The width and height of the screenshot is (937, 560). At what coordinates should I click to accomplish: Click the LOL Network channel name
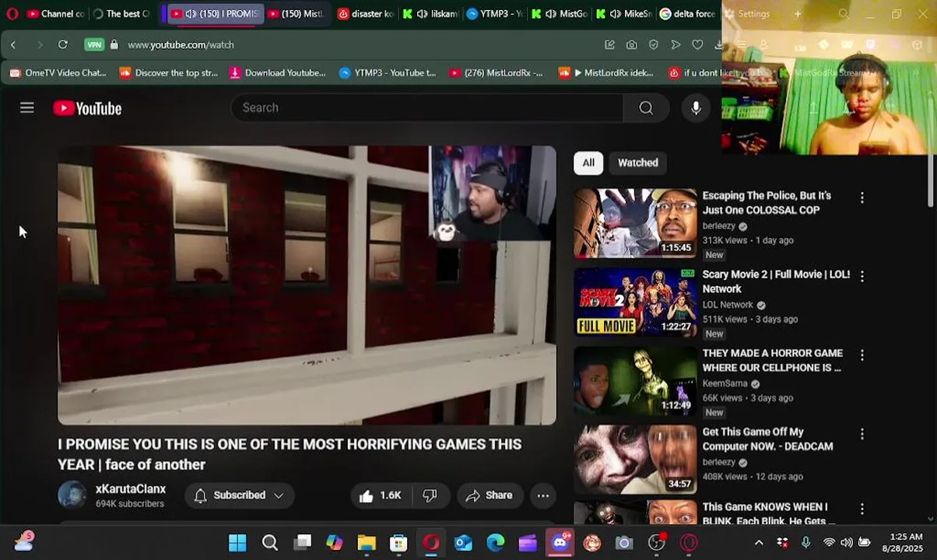pos(728,305)
